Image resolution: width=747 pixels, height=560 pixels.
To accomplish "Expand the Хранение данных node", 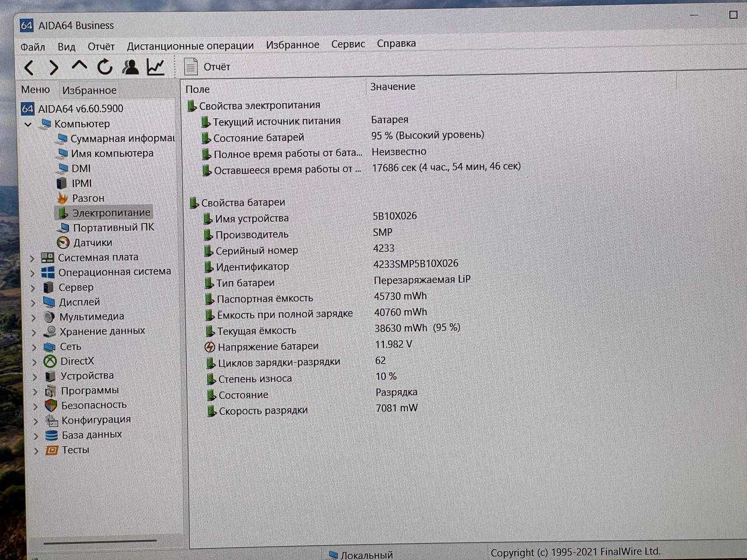I will [x=34, y=332].
